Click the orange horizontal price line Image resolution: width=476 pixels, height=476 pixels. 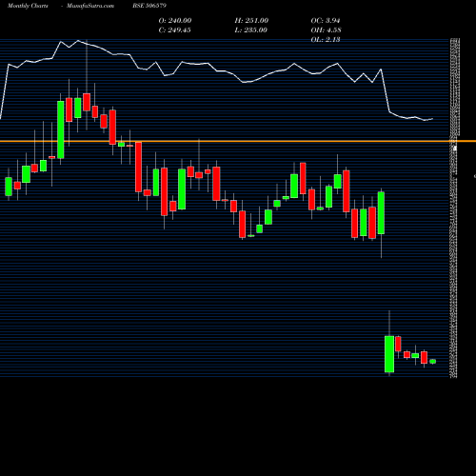point(238,141)
